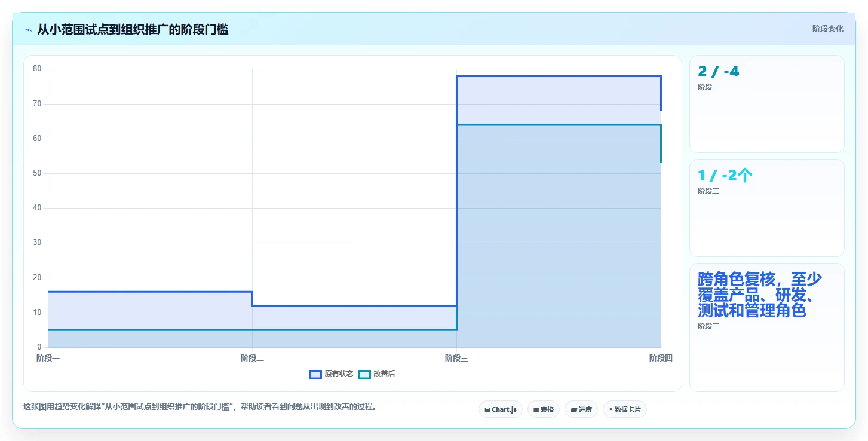Click the y-axis value 60
Image resolution: width=868 pixels, height=441 pixels.
[x=37, y=139]
